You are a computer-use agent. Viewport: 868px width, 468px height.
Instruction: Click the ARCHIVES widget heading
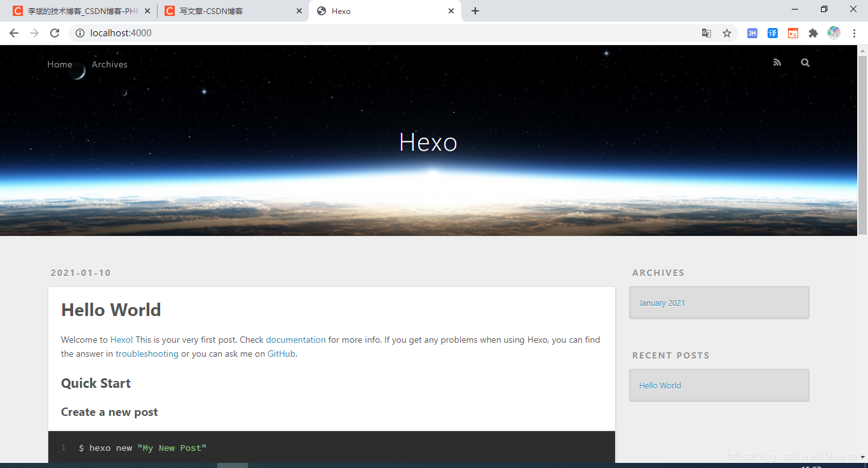pos(658,273)
